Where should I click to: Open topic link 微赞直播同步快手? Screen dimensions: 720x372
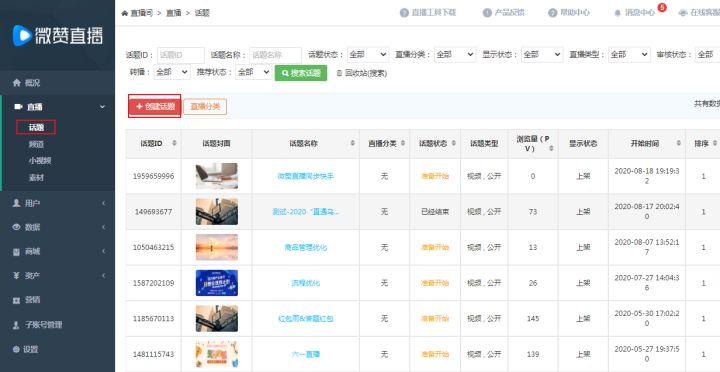[x=305, y=176]
